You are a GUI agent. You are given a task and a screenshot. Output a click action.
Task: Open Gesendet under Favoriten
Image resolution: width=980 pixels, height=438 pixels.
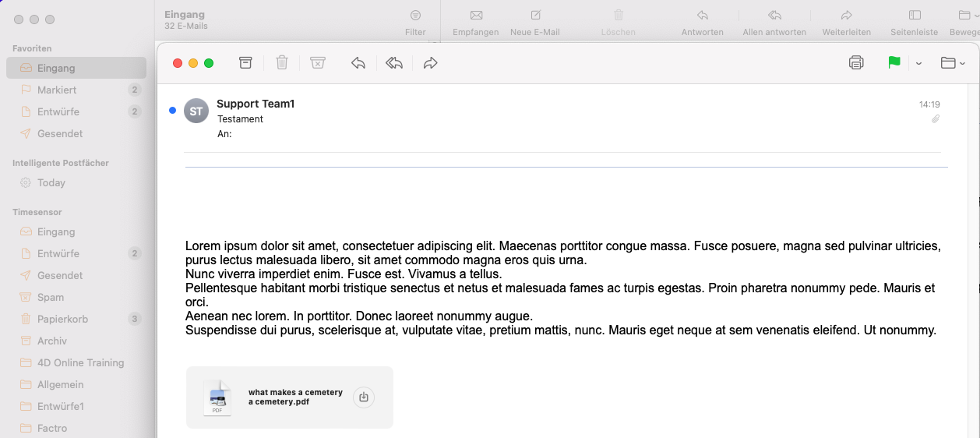pyautogui.click(x=76, y=133)
